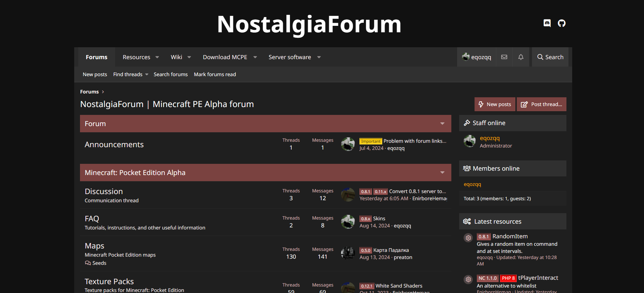Click the Forums breadcrumb link
The width and height of the screenshot is (644, 293).
coord(90,92)
